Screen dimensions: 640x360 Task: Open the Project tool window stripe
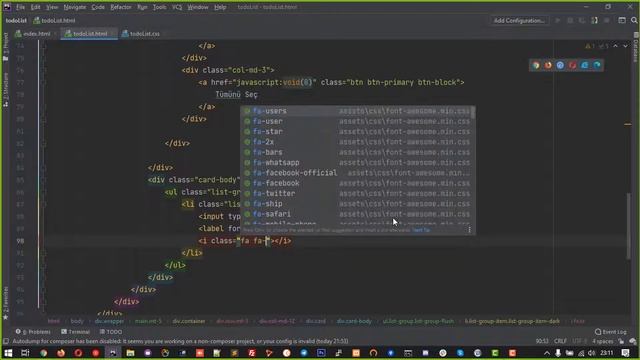point(5,47)
